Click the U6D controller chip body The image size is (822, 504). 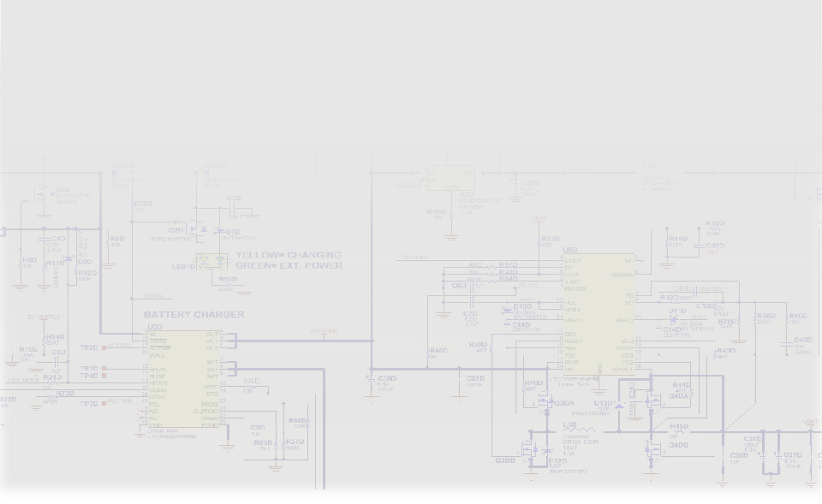[x=598, y=312]
